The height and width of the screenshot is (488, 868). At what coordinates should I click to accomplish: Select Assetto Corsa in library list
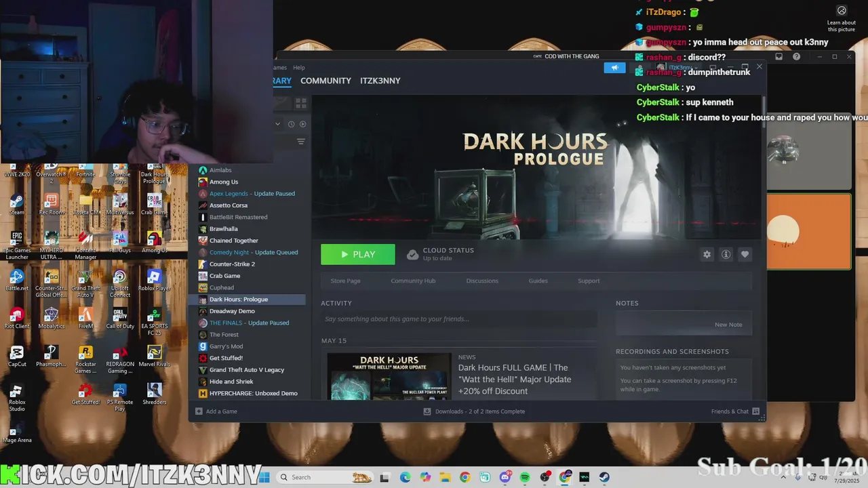pyautogui.click(x=228, y=205)
